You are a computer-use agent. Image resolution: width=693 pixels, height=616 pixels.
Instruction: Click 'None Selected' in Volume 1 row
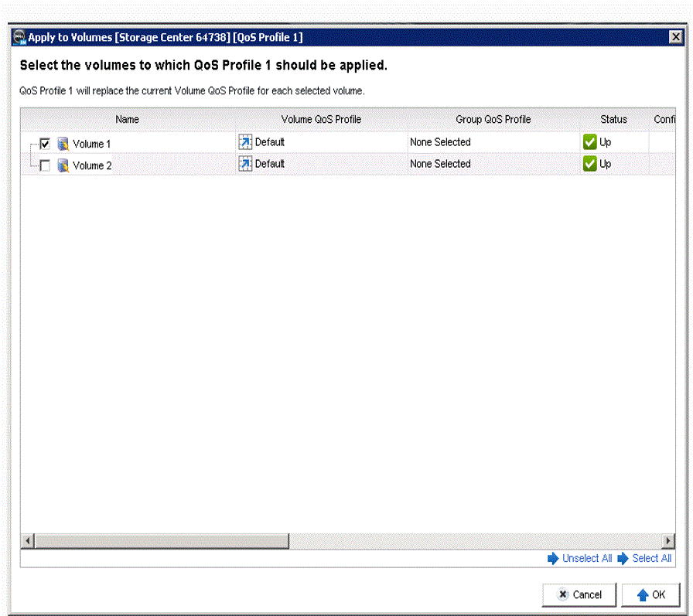pyautogui.click(x=440, y=141)
